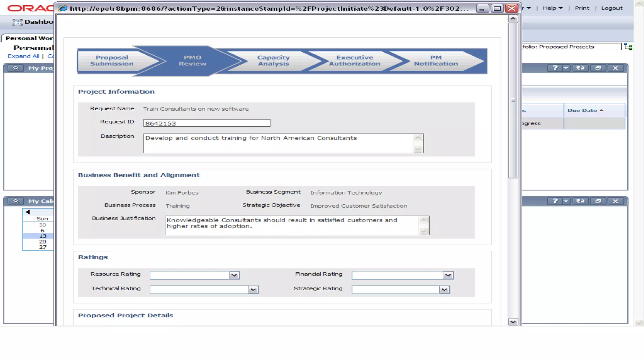Refresh the top-right projects portlet
This screenshot has height=362, width=644.
pos(580,68)
